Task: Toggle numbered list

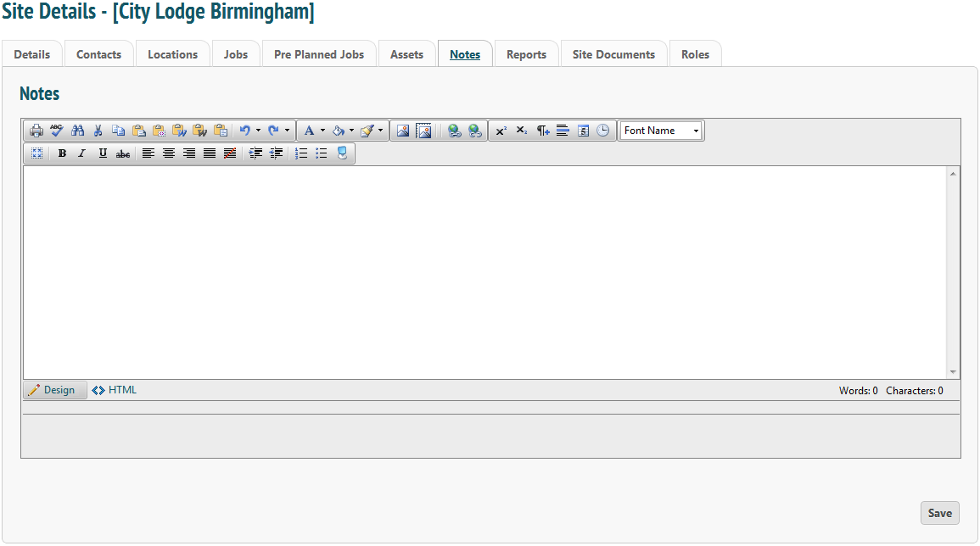Action: pos(301,153)
